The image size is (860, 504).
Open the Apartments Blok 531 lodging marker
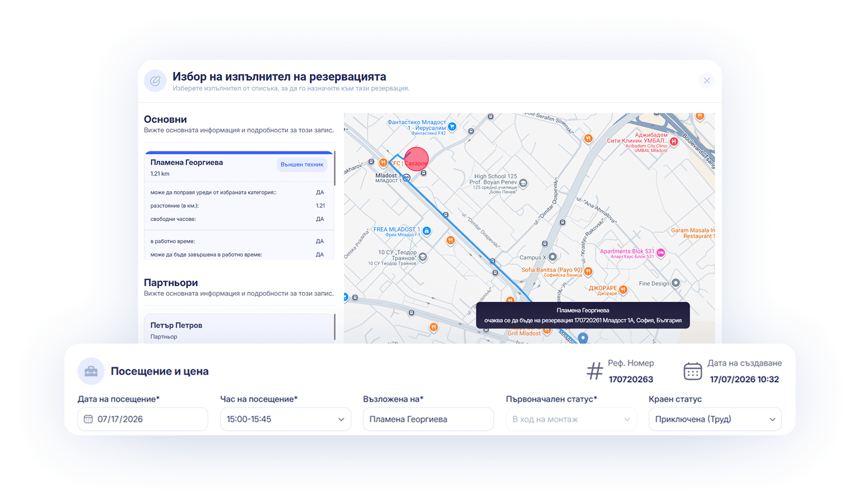click(x=661, y=253)
